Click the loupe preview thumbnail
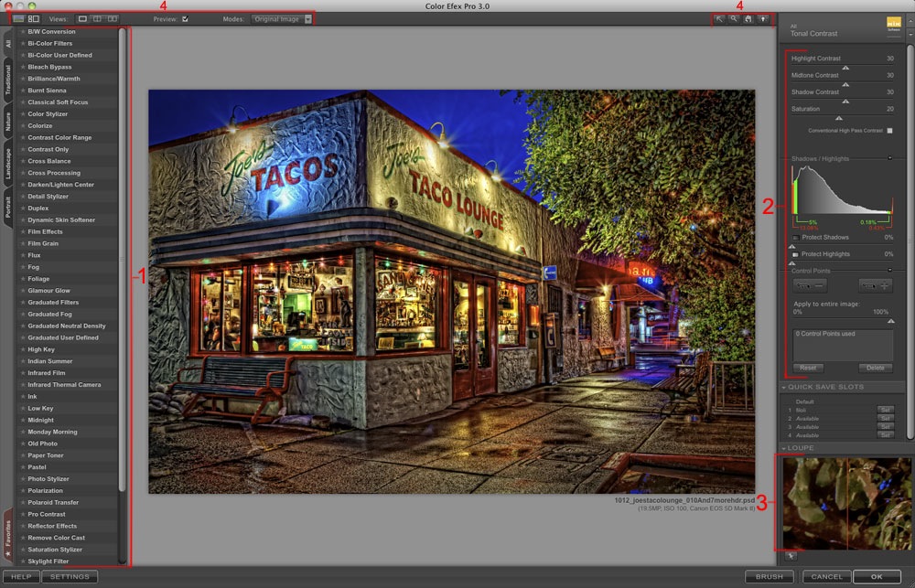Screen dimensions: 915x588 coord(846,504)
